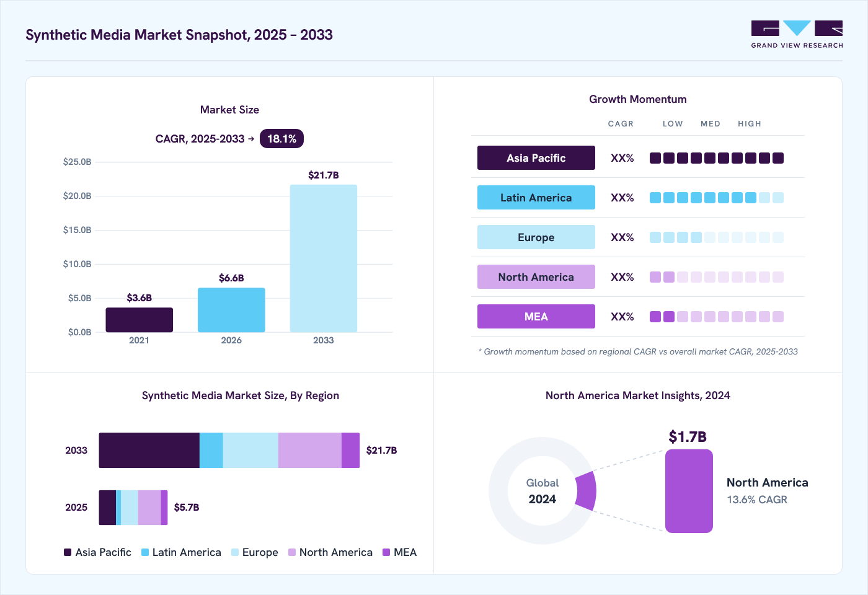868x595 pixels.
Task: Click the 'Growth Momentum' heading
Action: [x=638, y=99]
